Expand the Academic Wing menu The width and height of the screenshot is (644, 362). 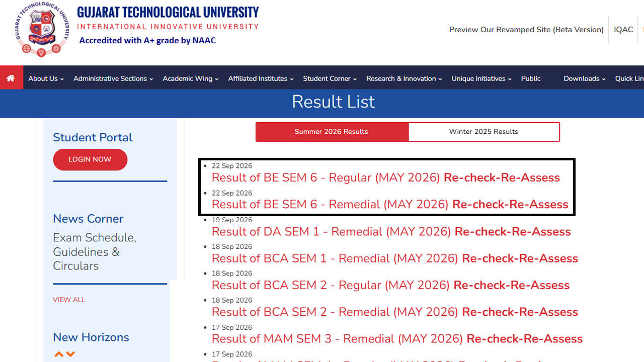pos(191,78)
